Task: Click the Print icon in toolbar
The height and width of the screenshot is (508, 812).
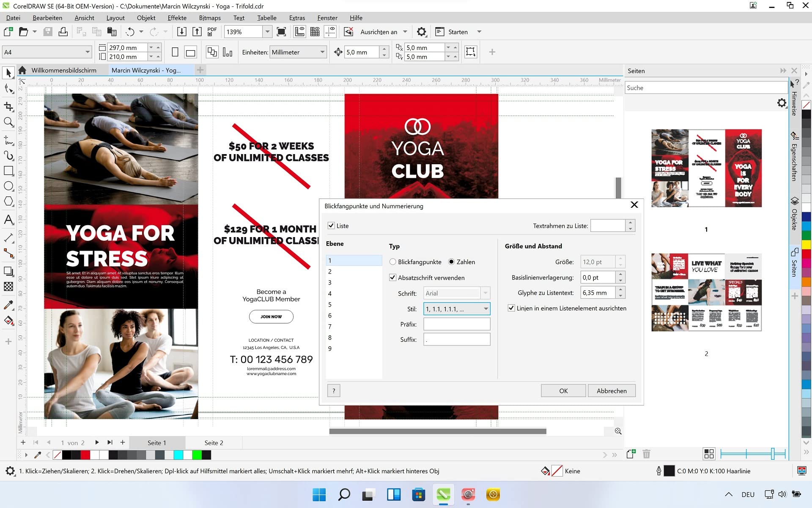Action: [x=63, y=32]
